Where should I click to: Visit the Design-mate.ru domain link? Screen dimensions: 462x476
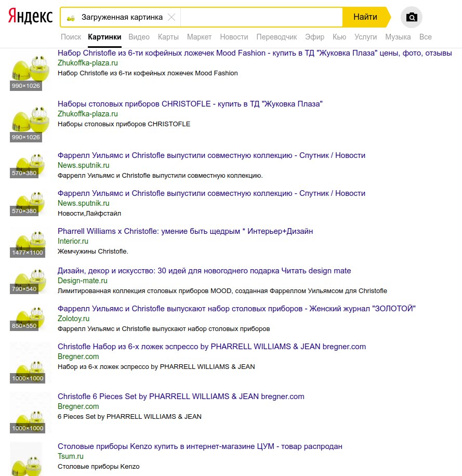[83, 281]
